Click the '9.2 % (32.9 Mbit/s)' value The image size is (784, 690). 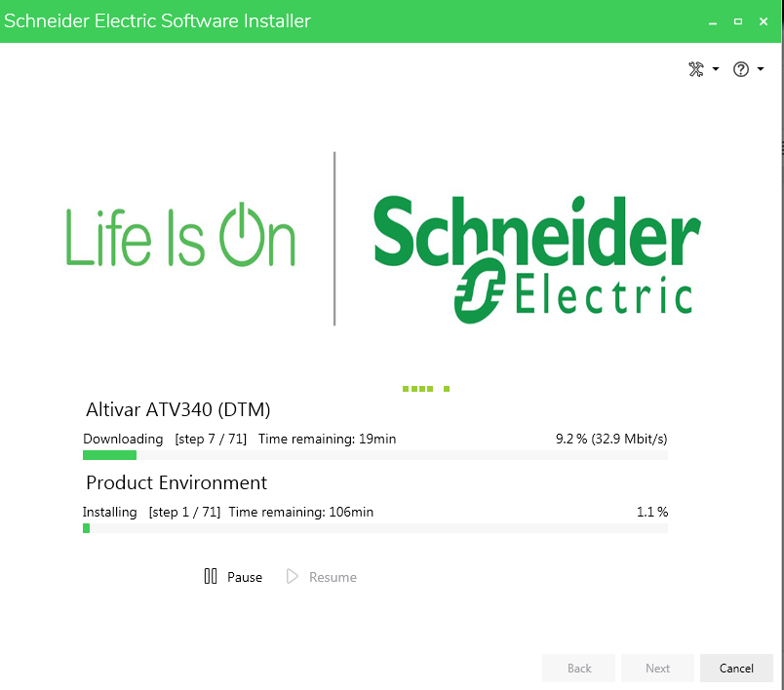click(x=611, y=439)
